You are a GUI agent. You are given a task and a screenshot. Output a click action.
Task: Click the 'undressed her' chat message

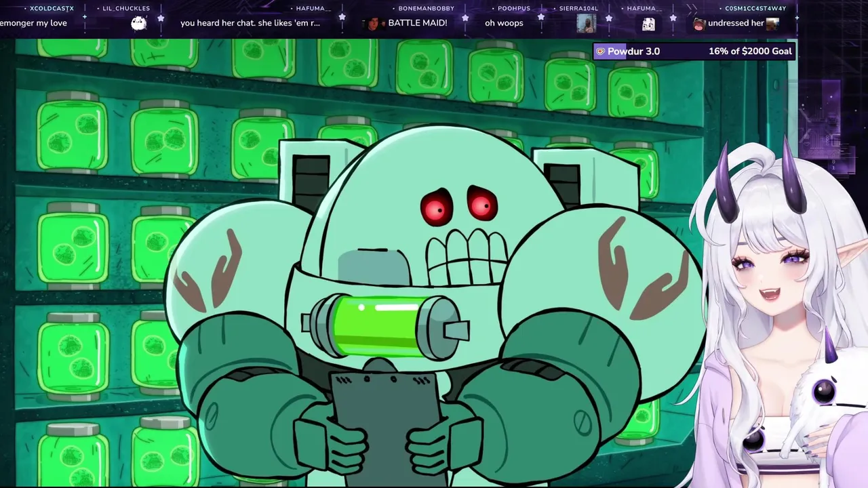tap(736, 23)
